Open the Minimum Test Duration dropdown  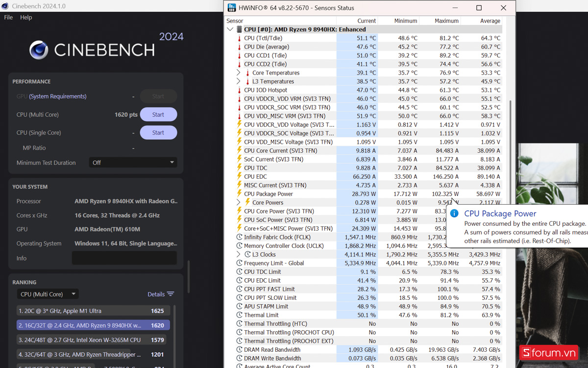[132, 162]
